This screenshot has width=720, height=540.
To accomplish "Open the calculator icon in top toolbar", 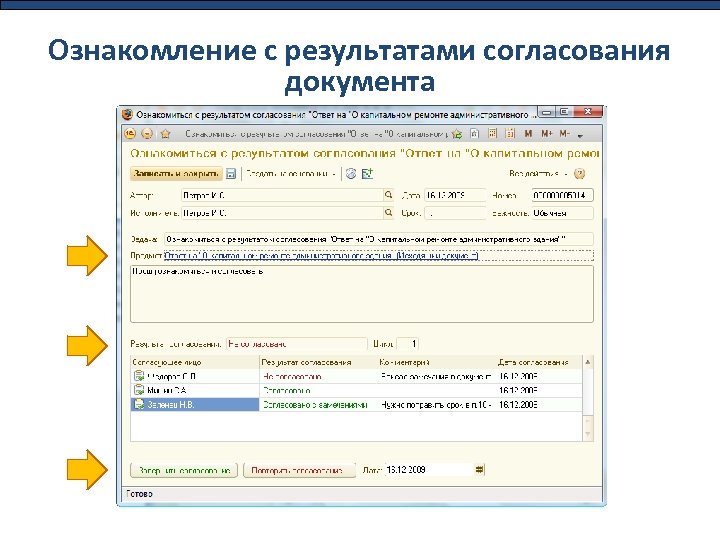I will click(492, 134).
